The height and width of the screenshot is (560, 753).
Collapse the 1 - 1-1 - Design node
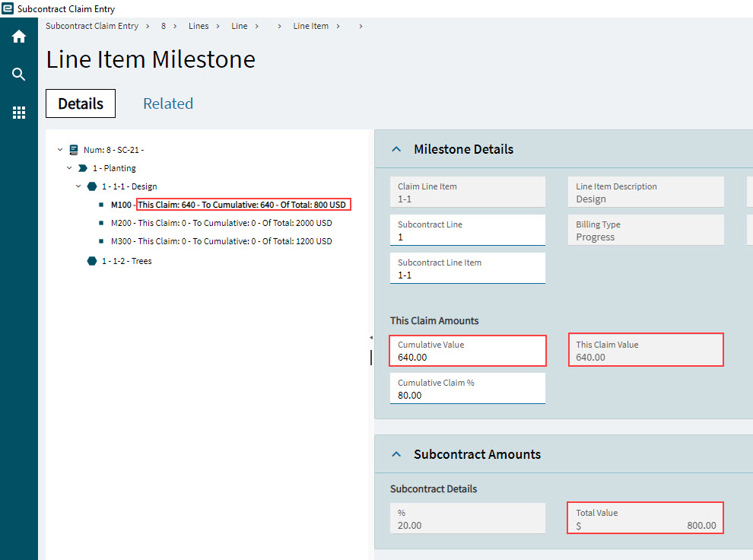click(78, 186)
